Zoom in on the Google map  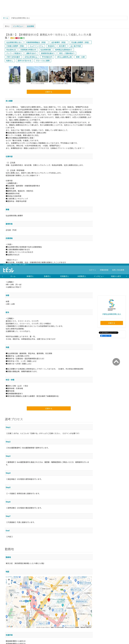coord(9,579)
